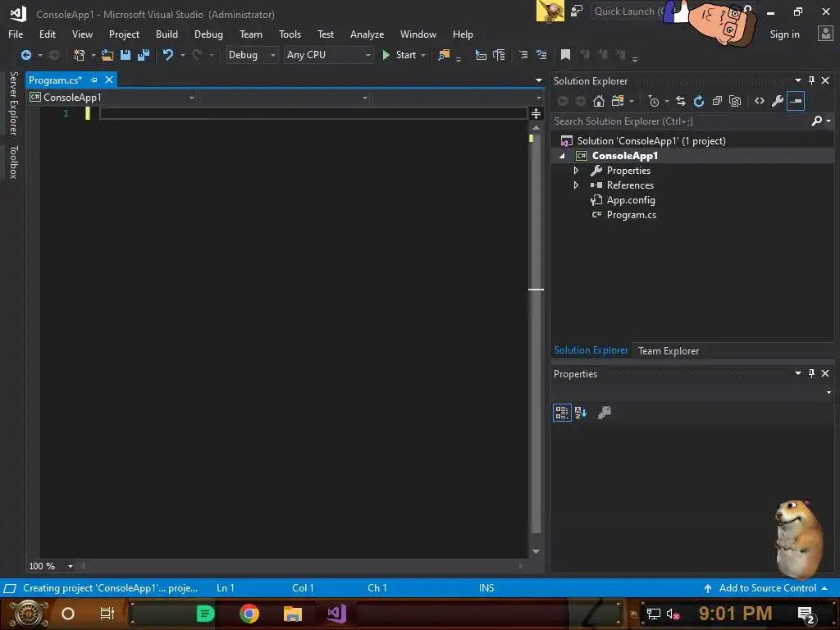Open File Explorer from the taskbar
The height and width of the screenshot is (630, 840).
tap(293, 613)
